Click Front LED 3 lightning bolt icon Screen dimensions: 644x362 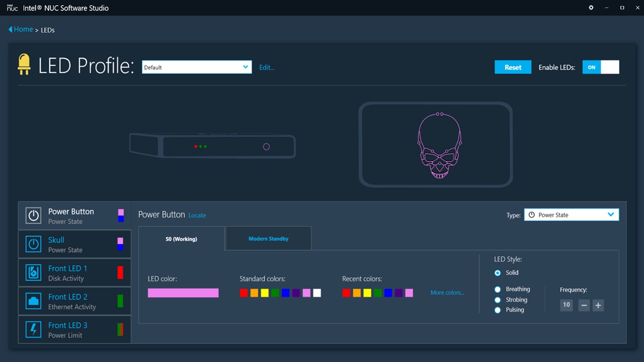tap(33, 330)
